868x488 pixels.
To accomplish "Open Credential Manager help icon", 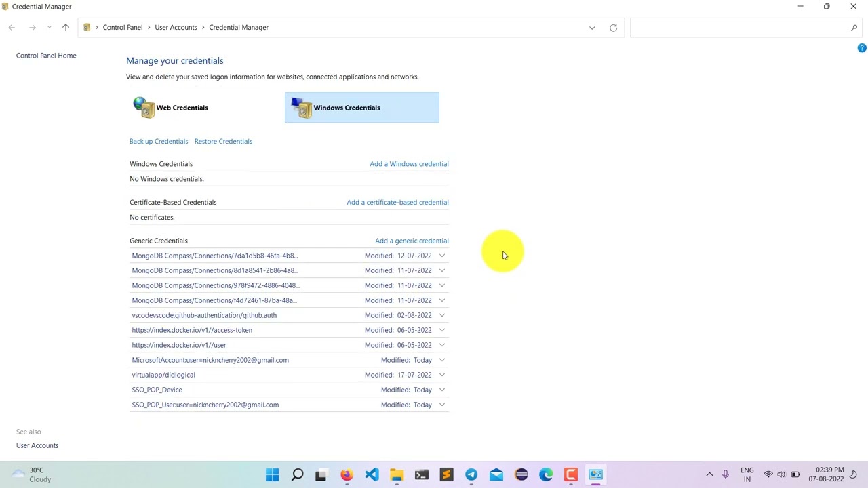I will pyautogui.click(x=861, y=47).
